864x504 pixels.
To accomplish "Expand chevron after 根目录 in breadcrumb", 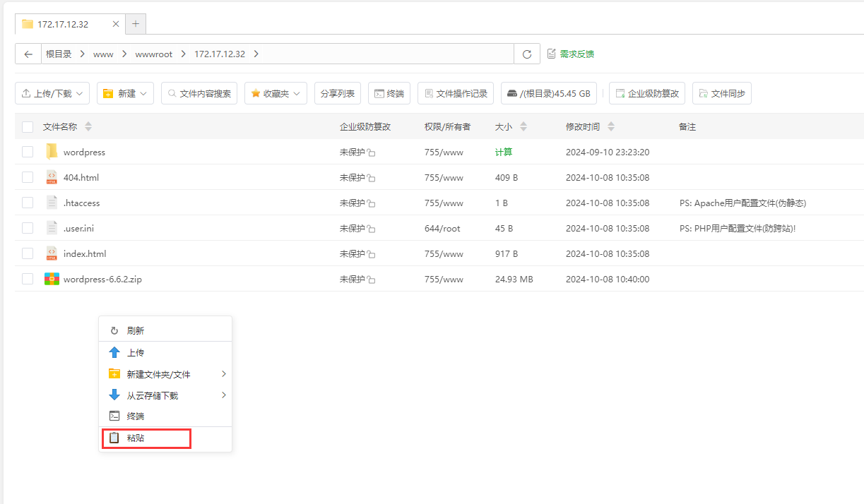I will point(83,54).
